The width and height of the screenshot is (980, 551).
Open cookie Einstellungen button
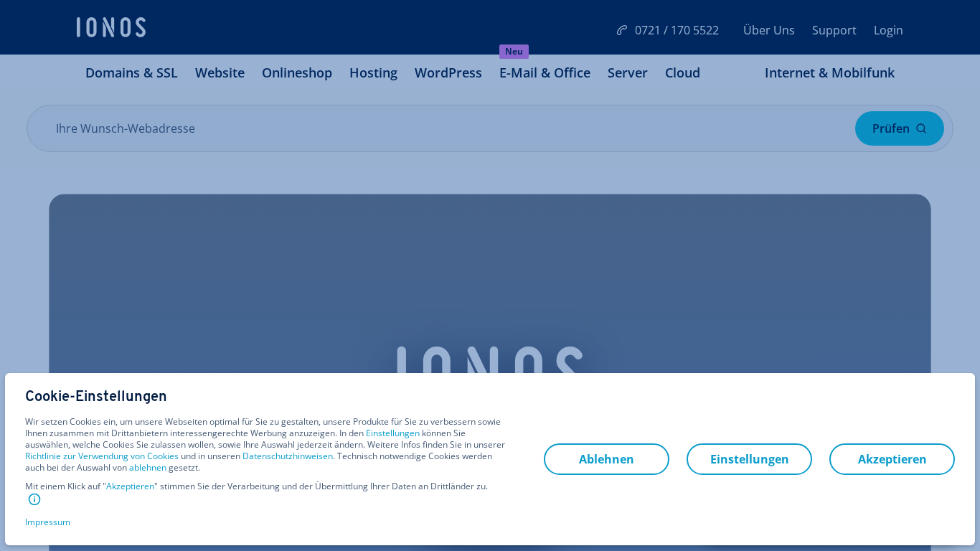point(749,459)
